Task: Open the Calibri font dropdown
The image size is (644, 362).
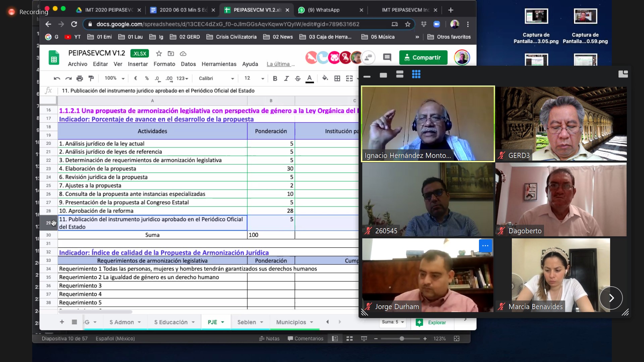Action: 216,78
